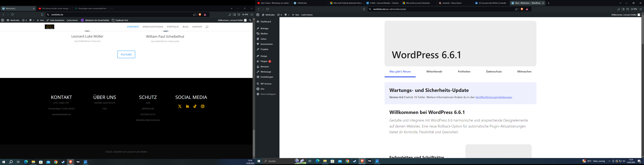644x165 pixels.
Task: Bookmark the werkliebe.de page in left window
Action: 42,15
